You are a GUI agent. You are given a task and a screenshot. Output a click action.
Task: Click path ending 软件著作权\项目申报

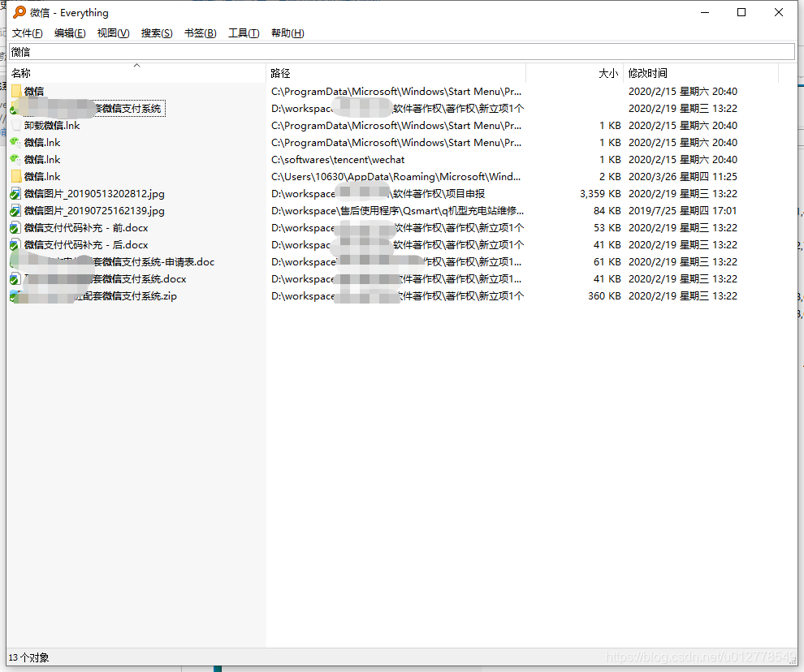point(378,194)
